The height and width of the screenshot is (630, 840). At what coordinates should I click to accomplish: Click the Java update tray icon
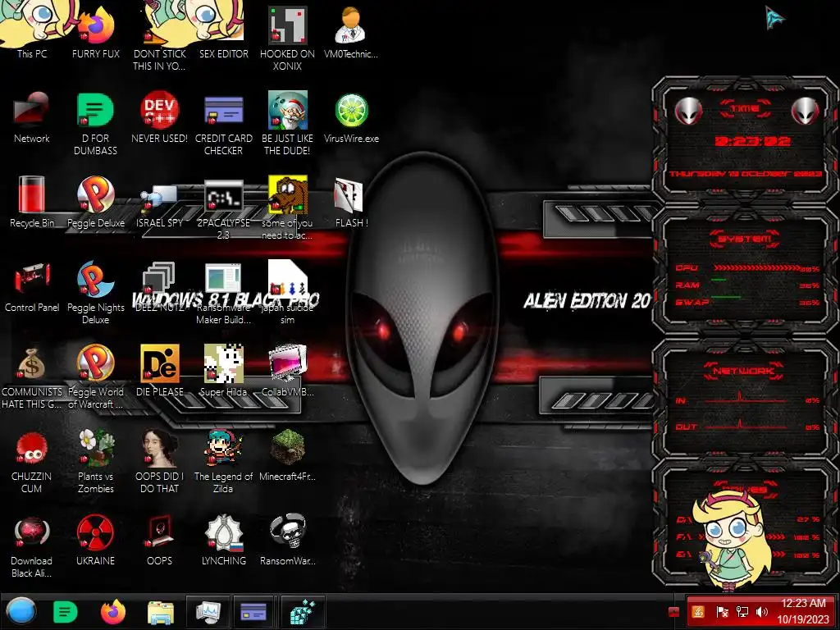(x=698, y=611)
